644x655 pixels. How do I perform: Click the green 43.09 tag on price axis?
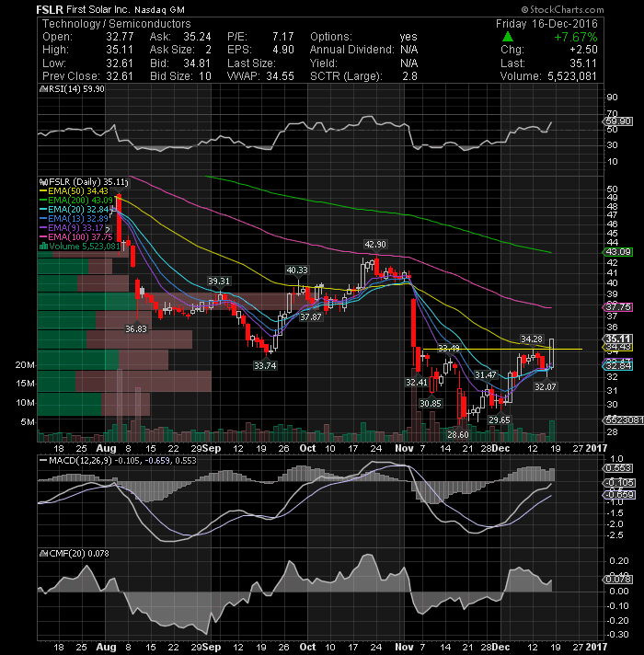(618, 252)
